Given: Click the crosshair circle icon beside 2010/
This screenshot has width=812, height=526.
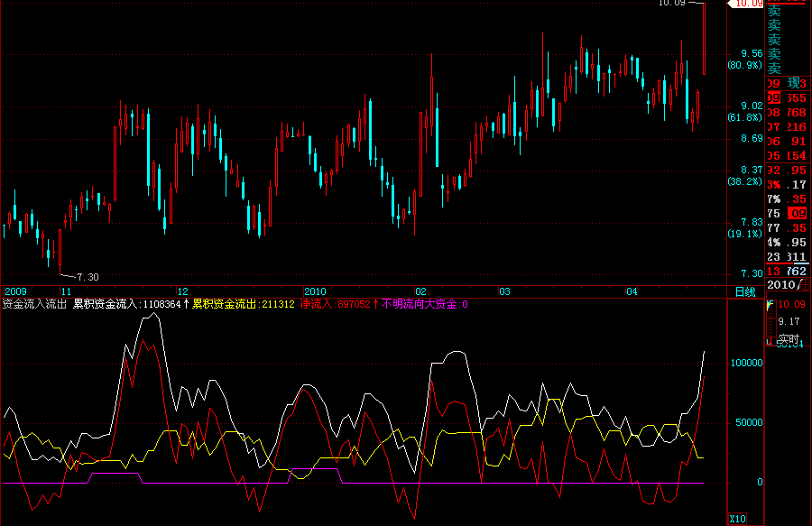Looking at the screenshot, I should 806,284.
